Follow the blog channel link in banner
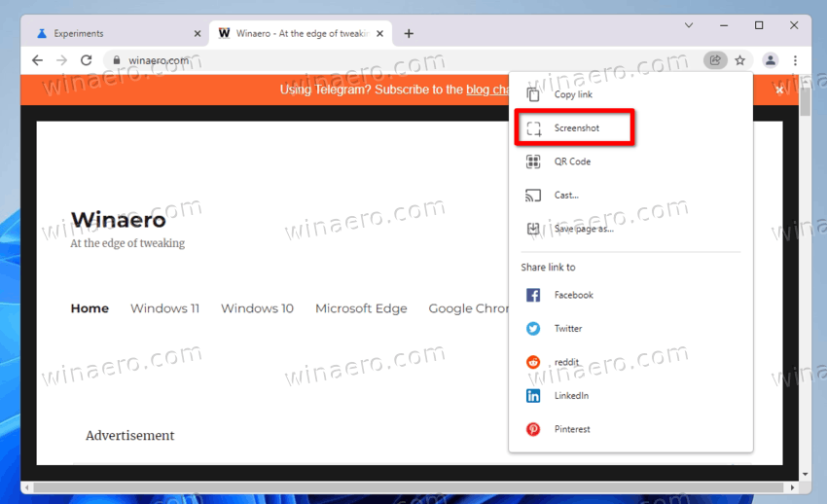827x504 pixels. pyautogui.click(x=487, y=90)
